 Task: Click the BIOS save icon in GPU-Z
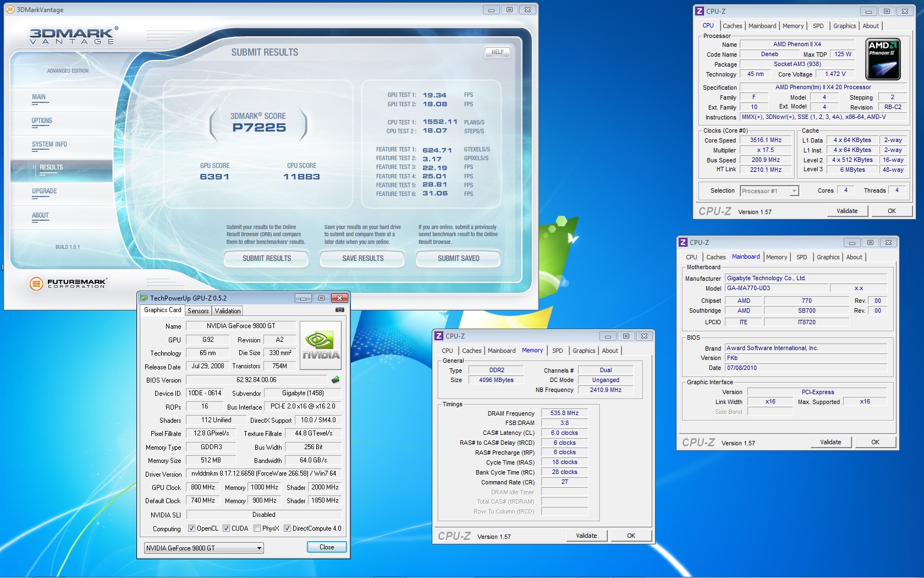coord(335,380)
